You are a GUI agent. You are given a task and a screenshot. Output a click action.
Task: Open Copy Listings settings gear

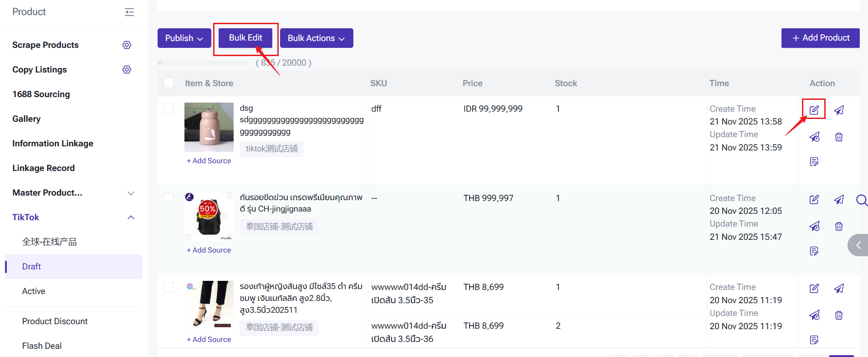127,69
